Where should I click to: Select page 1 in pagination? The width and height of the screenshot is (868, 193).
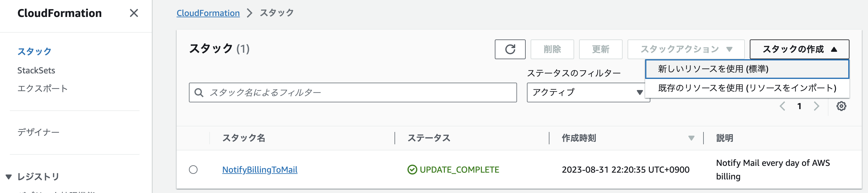tap(799, 106)
